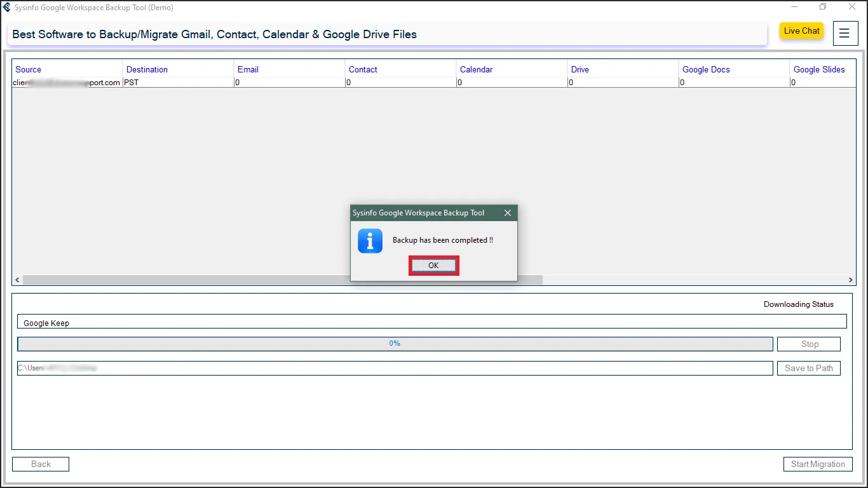Click the horizontal scrollbar right arrow
The image size is (868, 488).
point(851,280)
